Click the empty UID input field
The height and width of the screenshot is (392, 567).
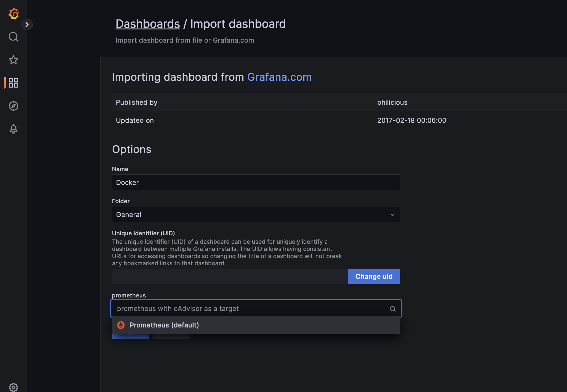pos(230,276)
